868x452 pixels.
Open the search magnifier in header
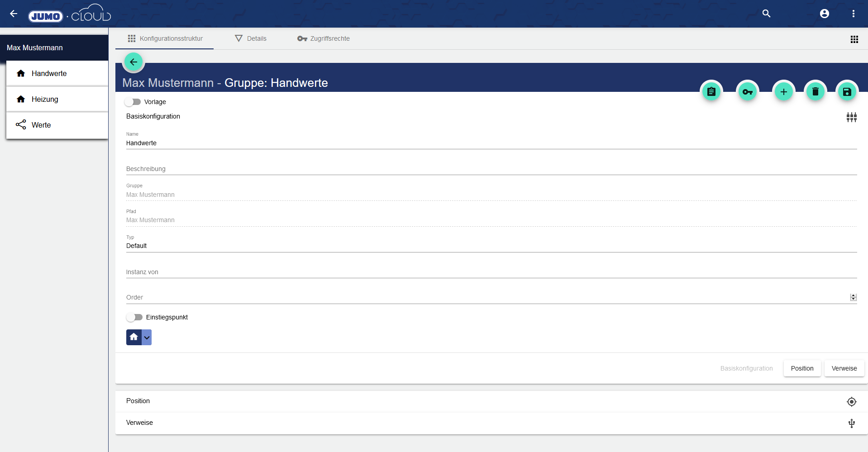766,14
